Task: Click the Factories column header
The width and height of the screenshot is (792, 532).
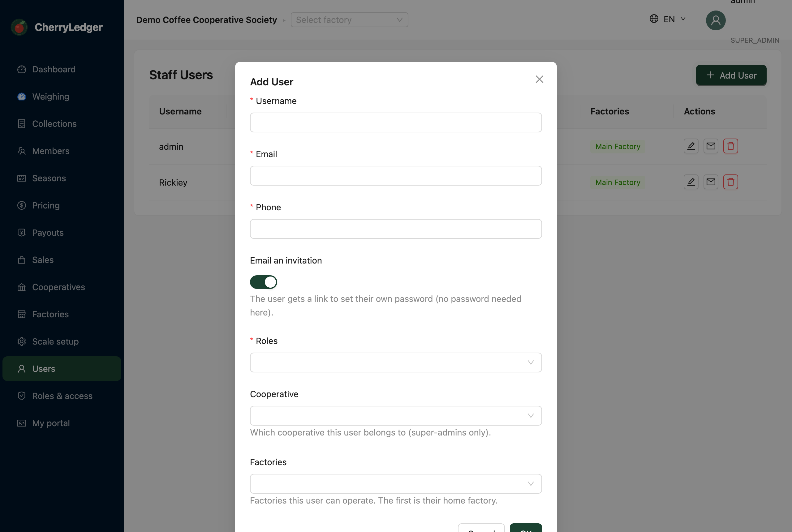Action: [609, 111]
